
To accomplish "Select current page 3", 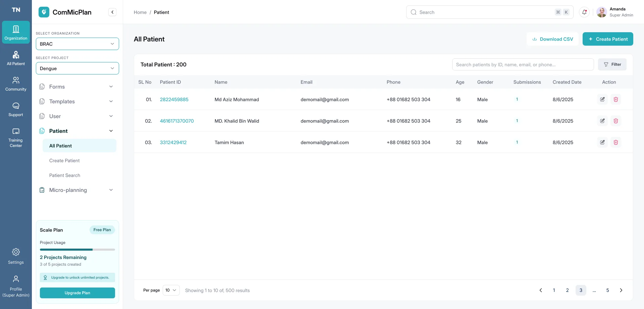I will point(581,290).
